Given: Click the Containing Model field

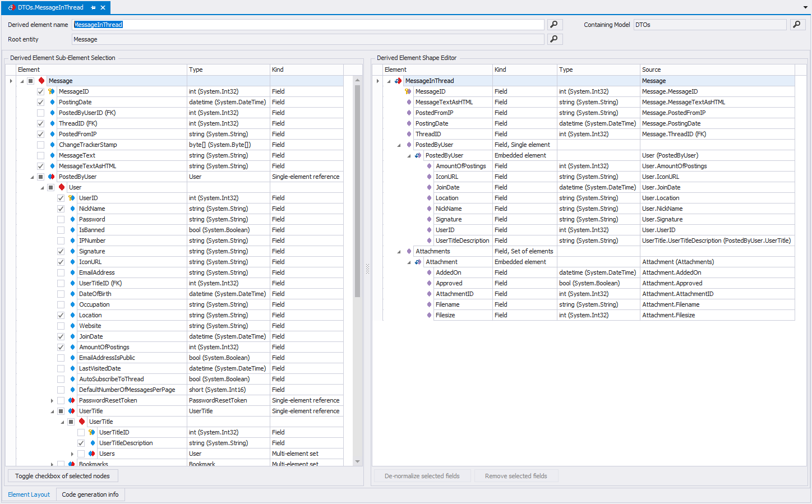Looking at the screenshot, I should coord(710,25).
